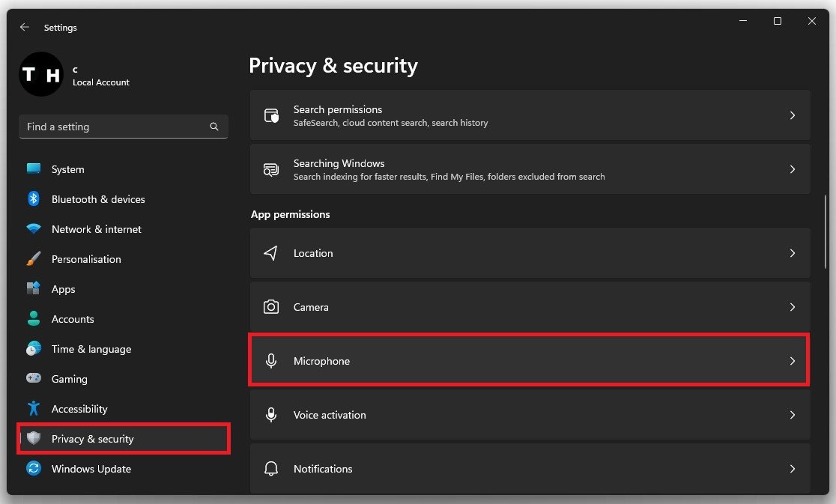Viewport: 836px width, 504px height.
Task: Click the Gaming controller icon
Action: point(34,378)
